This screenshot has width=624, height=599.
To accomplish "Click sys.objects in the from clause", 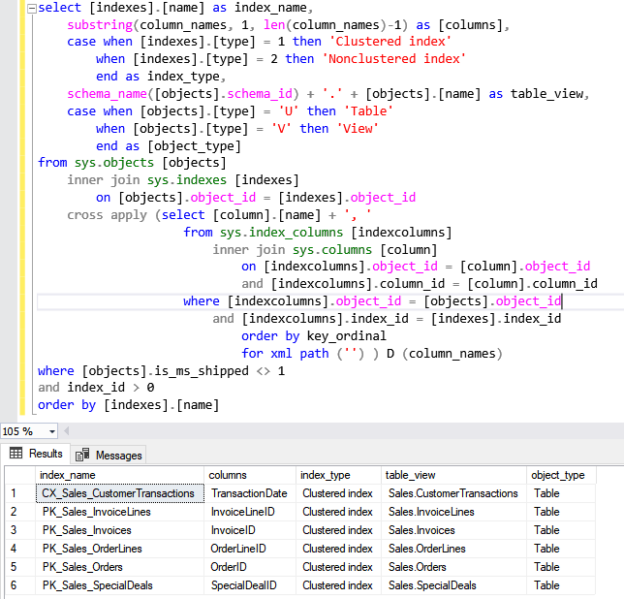I will (x=114, y=163).
